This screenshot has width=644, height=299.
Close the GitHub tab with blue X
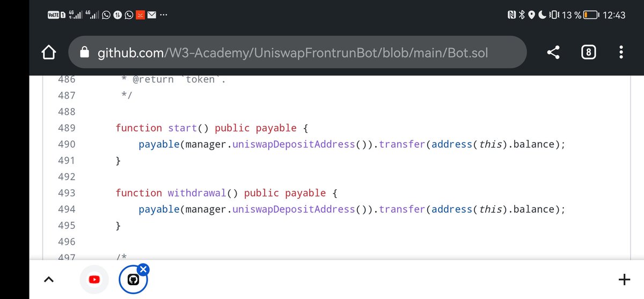143,269
